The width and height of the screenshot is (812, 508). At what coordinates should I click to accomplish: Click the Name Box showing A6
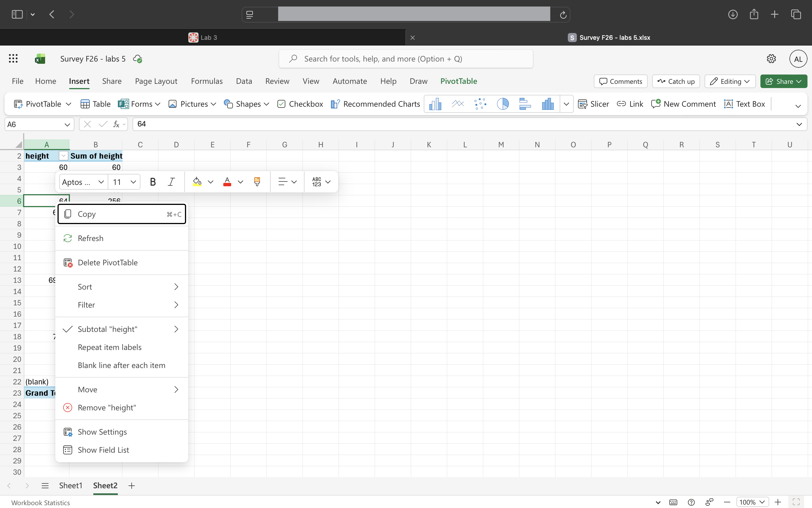point(39,124)
